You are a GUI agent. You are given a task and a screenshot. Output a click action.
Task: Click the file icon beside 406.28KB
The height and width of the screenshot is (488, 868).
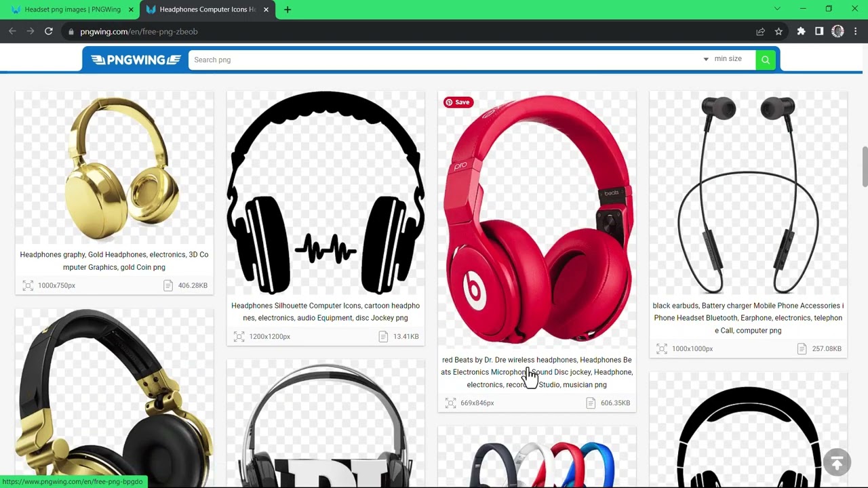click(168, 285)
